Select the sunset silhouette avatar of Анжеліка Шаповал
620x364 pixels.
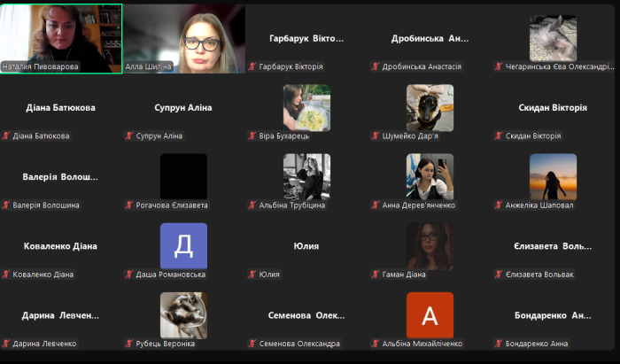[x=553, y=176]
